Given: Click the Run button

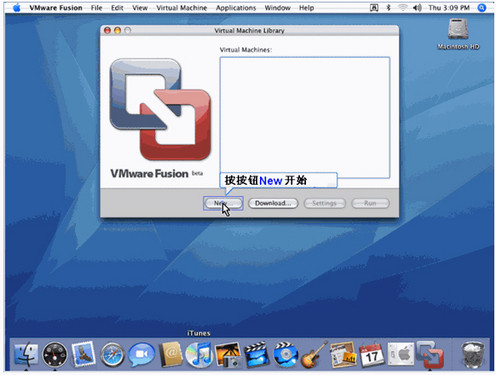Looking at the screenshot, I should click(370, 203).
